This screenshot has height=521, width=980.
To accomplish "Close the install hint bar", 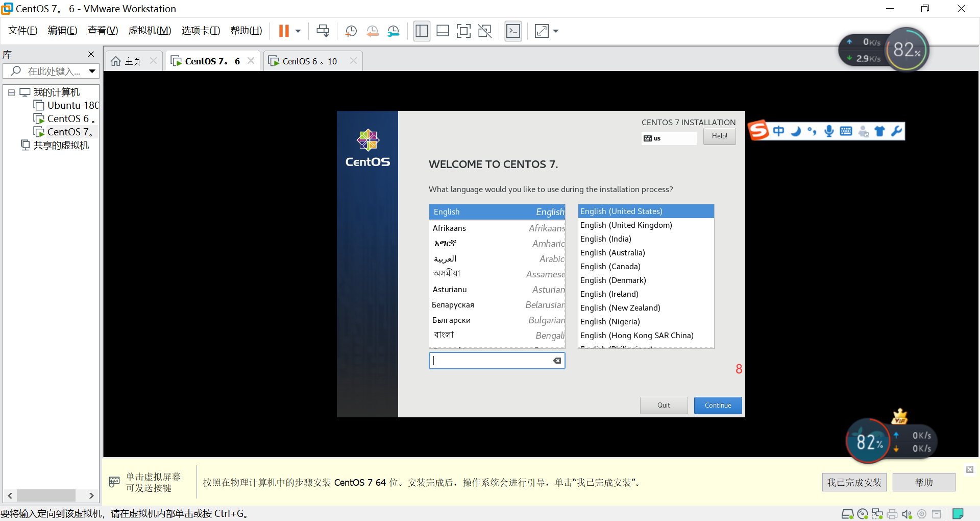I will click(x=970, y=469).
